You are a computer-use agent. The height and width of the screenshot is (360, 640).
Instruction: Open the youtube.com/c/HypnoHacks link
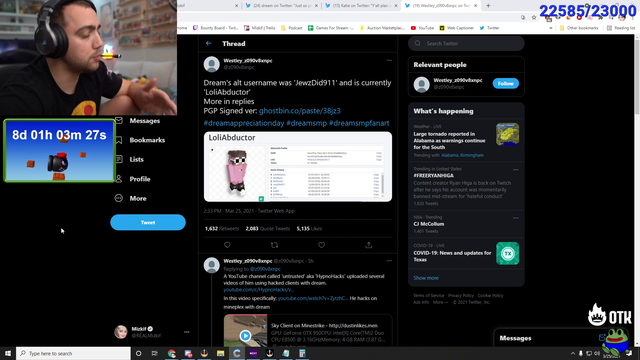258,289
